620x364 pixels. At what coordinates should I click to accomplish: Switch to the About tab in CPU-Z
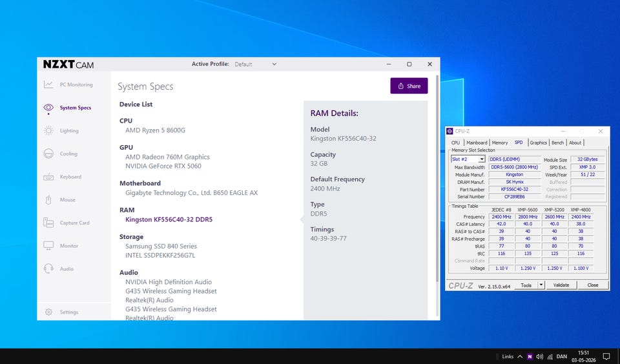[575, 143]
